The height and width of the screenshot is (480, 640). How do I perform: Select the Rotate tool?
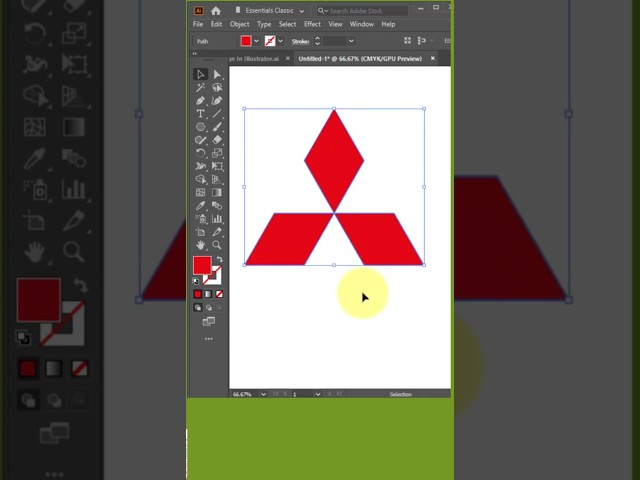200,153
